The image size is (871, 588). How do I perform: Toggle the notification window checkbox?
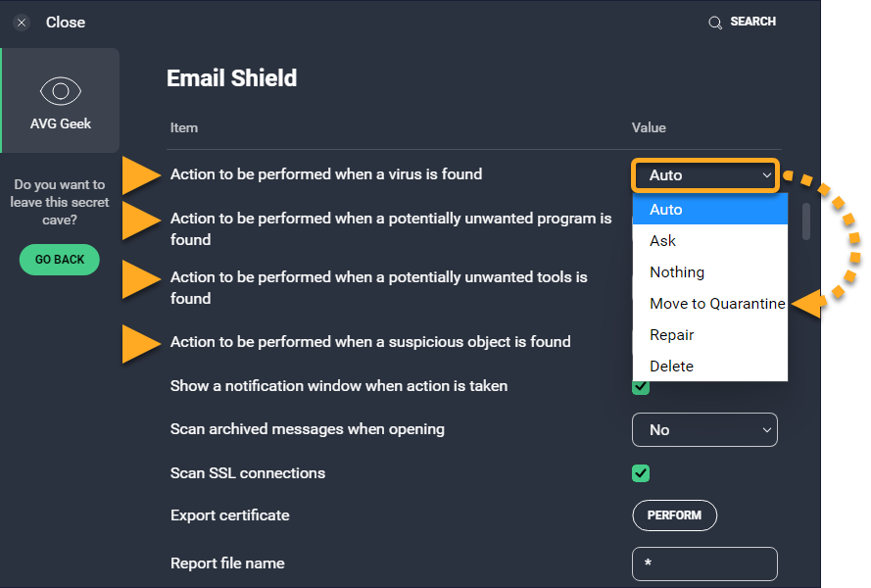[641, 388]
